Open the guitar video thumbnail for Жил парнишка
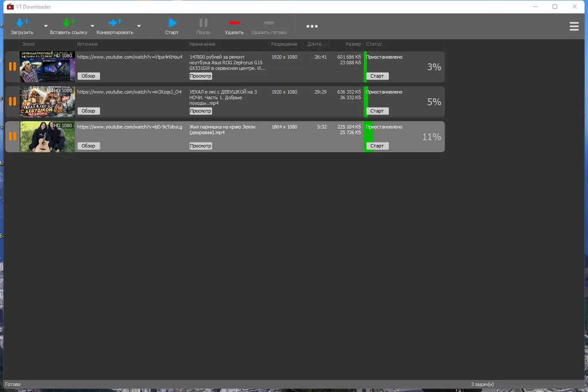The height and width of the screenshot is (392, 588). coord(47,137)
